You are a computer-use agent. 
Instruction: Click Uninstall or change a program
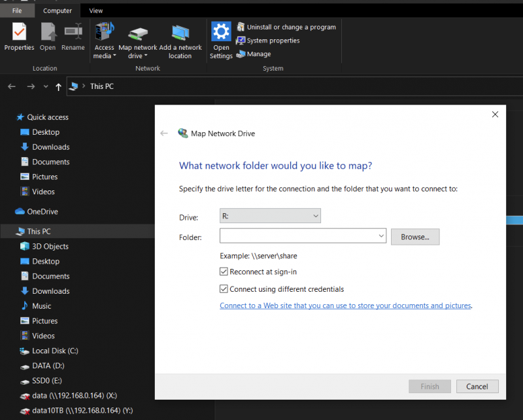tap(286, 27)
